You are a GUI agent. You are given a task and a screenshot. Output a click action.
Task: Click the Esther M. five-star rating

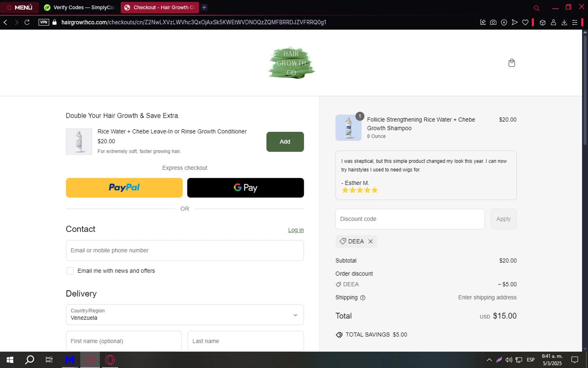[360, 190]
